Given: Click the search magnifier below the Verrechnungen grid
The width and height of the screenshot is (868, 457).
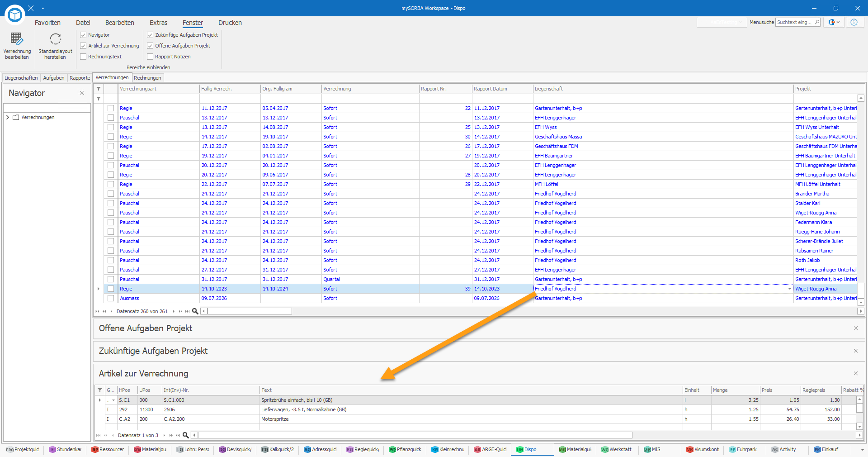Looking at the screenshot, I should [x=195, y=311].
